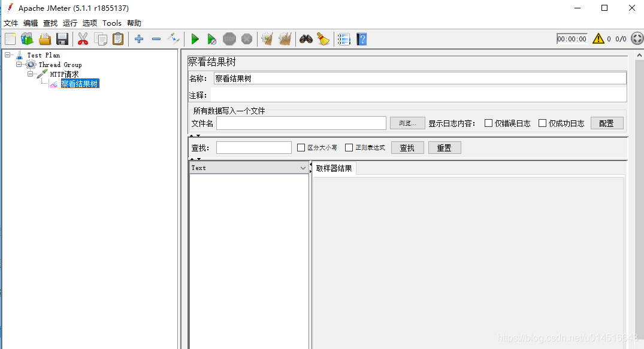Click the yellow warning triangle icon

click(x=598, y=38)
